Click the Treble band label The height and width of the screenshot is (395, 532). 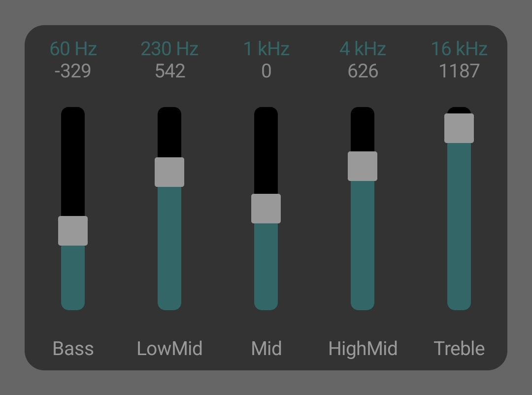[459, 348]
